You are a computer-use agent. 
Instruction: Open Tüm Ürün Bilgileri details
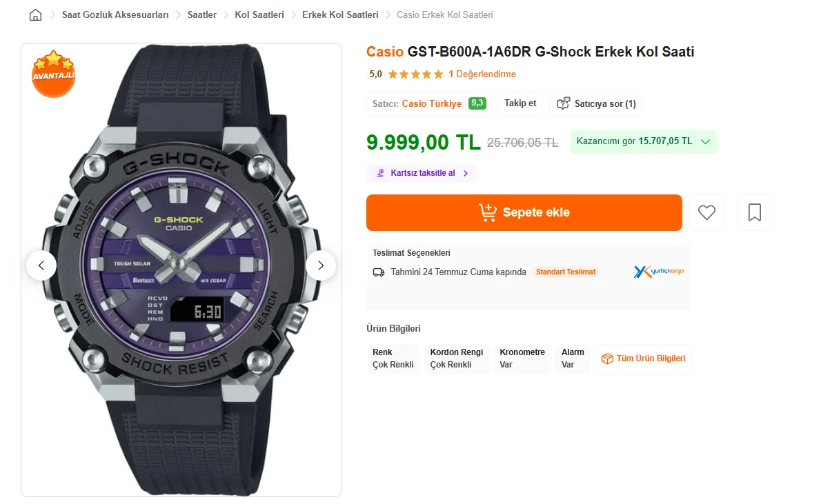(x=643, y=359)
